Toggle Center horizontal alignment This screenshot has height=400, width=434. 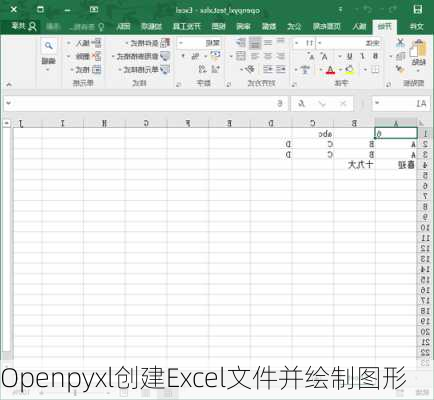pyautogui.click(x=268, y=56)
